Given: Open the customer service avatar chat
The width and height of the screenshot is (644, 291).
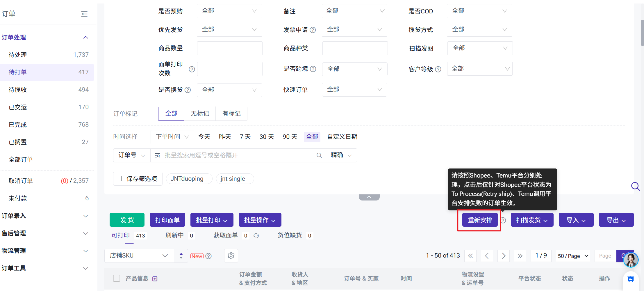Looking at the screenshot, I should pyautogui.click(x=631, y=260).
